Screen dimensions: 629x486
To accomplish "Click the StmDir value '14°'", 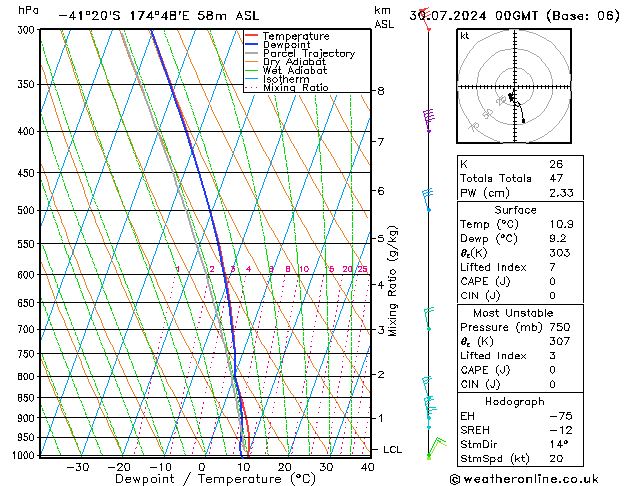I will coord(559,445).
